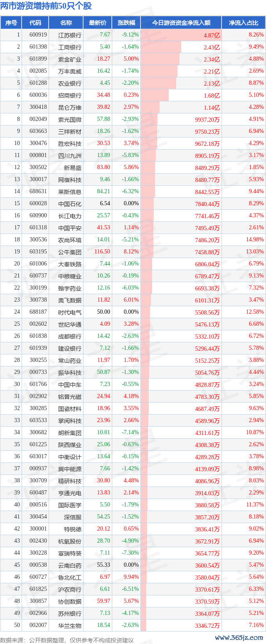Select stock name 常山药业

[x=70, y=361]
